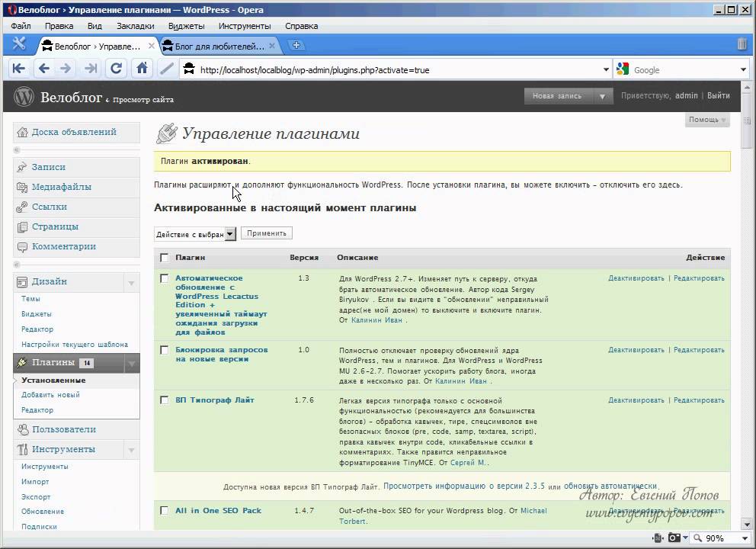Click the camera icon in status bar
Image resolution: width=756 pixels, height=549 pixels.
coord(674,538)
